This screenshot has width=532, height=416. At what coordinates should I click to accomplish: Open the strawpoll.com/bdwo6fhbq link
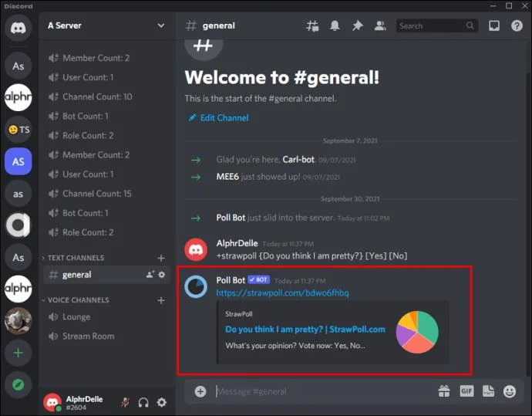pyautogui.click(x=283, y=293)
